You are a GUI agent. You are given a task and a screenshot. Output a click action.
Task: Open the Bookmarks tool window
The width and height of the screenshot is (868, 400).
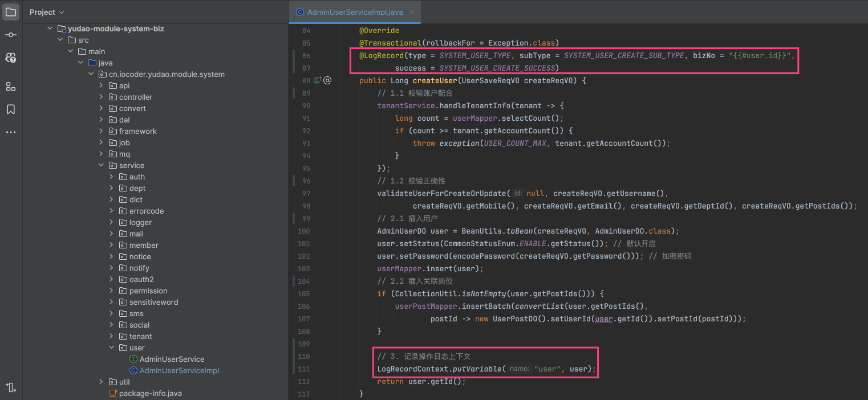point(11,109)
